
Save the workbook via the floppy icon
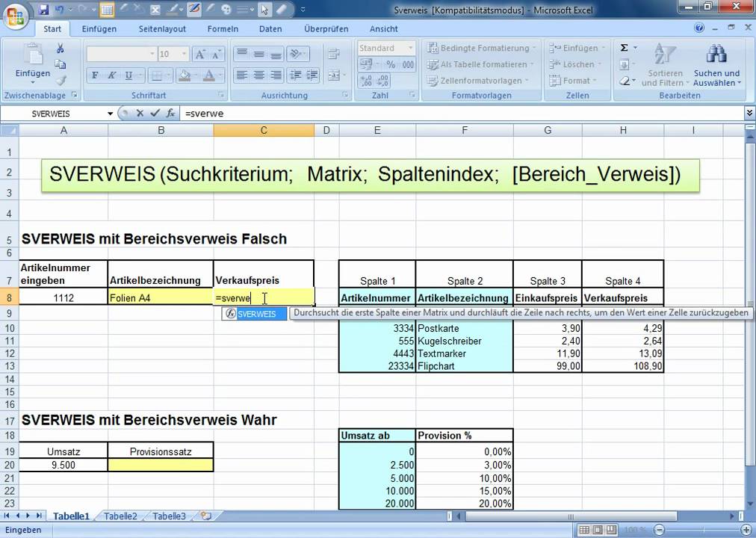click(44, 9)
